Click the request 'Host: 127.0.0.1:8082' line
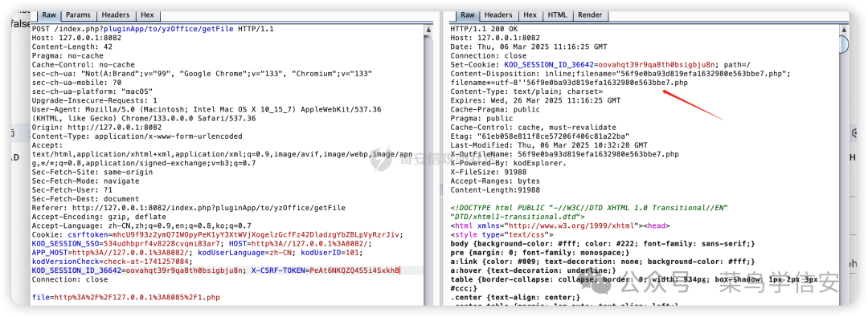The height and width of the screenshot is (317, 868). point(77,38)
